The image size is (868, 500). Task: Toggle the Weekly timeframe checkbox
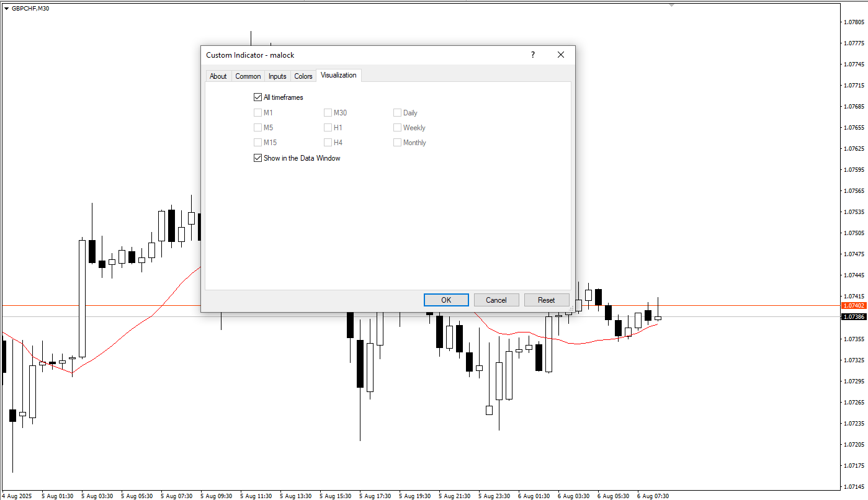[x=397, y=128]
